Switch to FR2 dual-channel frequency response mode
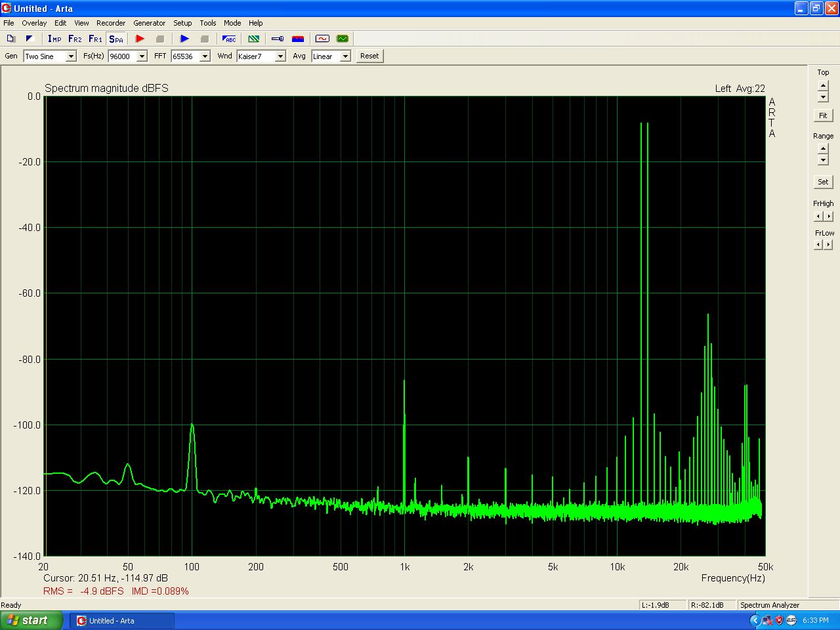 tap(75, 39)
